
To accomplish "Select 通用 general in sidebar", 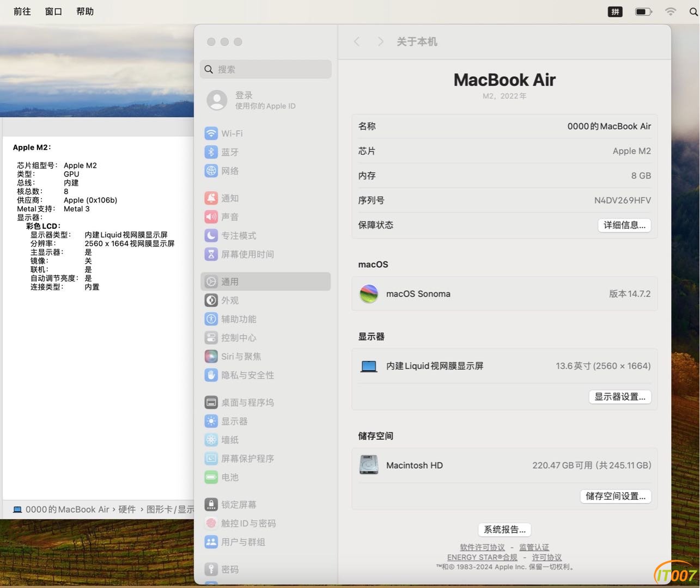I will (x=265, y=281).
